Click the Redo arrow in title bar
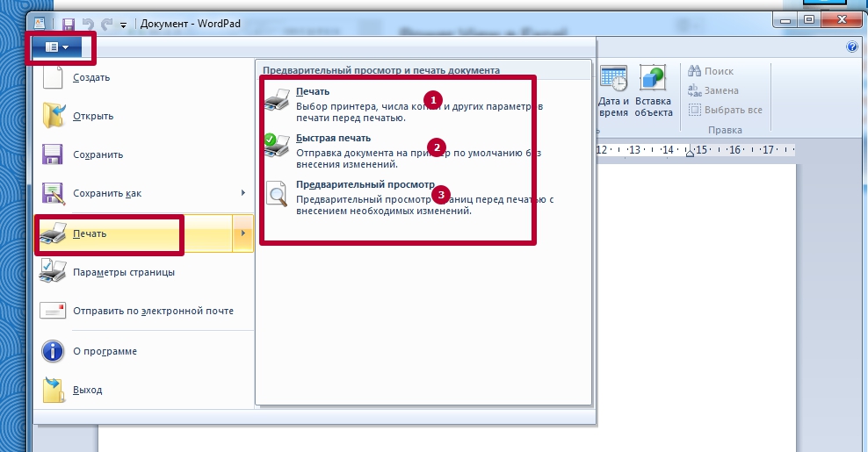Screen dimensions: 868x452 [x=105, y=24]
